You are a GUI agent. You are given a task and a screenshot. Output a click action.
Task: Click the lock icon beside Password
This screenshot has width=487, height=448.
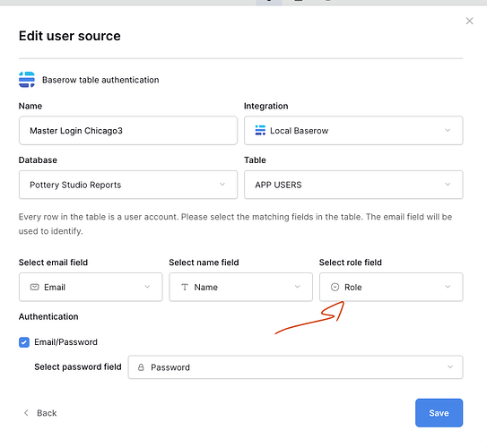click(x=141, y=367)
